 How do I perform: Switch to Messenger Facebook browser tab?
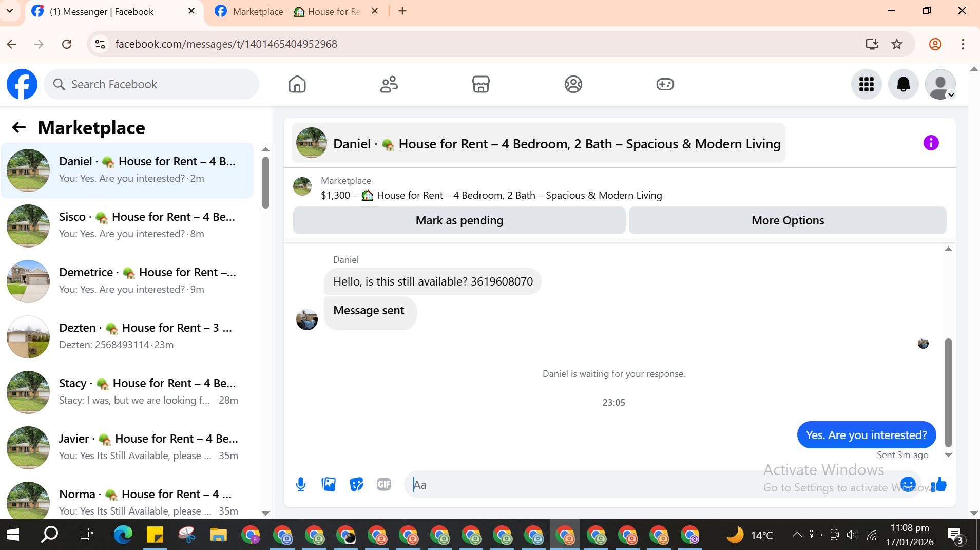pyautogui.click(x=113, y=12)
